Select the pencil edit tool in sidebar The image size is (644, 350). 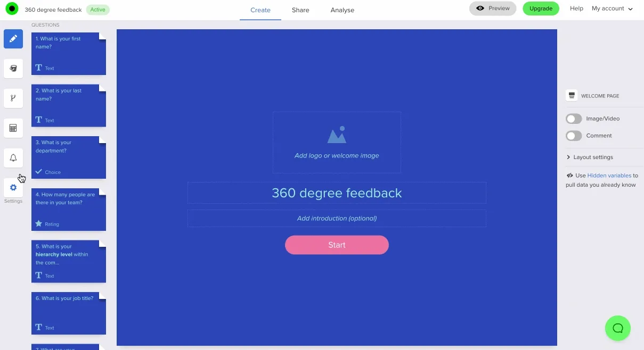coord(13,39)
